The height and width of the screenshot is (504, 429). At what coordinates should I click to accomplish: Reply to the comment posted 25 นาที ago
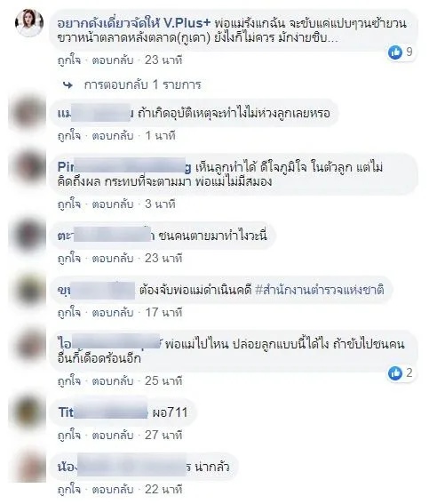[113, 381]
